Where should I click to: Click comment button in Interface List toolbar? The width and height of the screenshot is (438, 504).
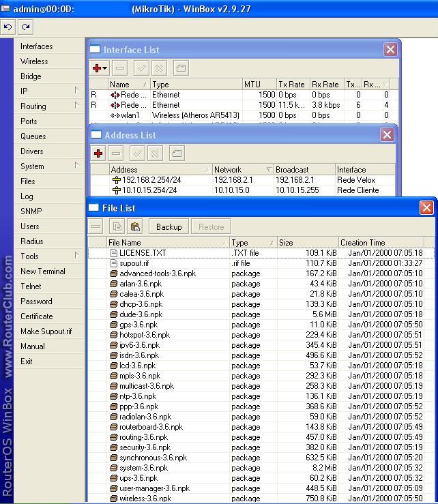(x=181, y=68)
